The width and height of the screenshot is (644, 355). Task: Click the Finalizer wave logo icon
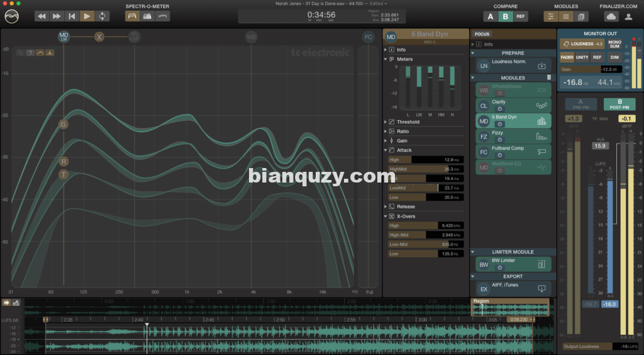[x=11, y=16]
